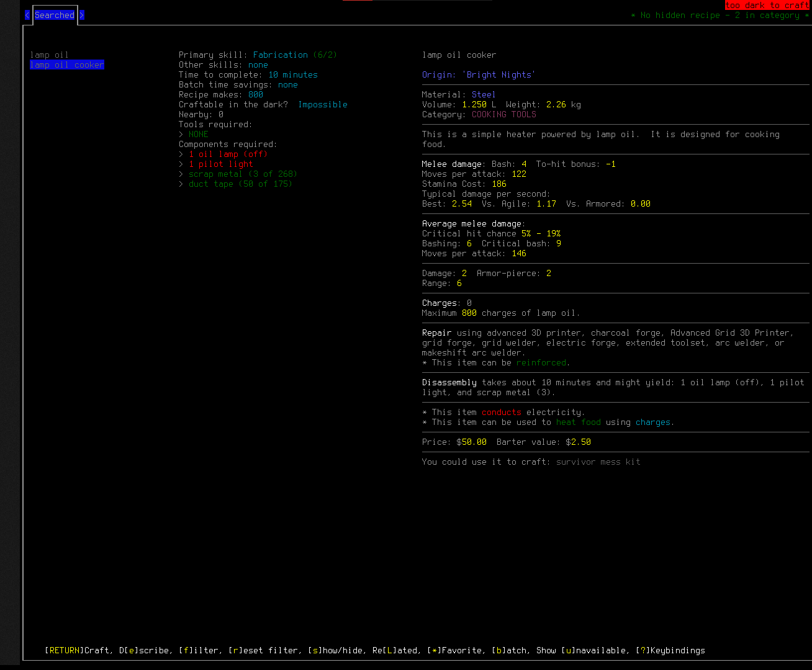Click the 'Repair' info heading
The image size is (812, 670).
click(x=437, y=333)
